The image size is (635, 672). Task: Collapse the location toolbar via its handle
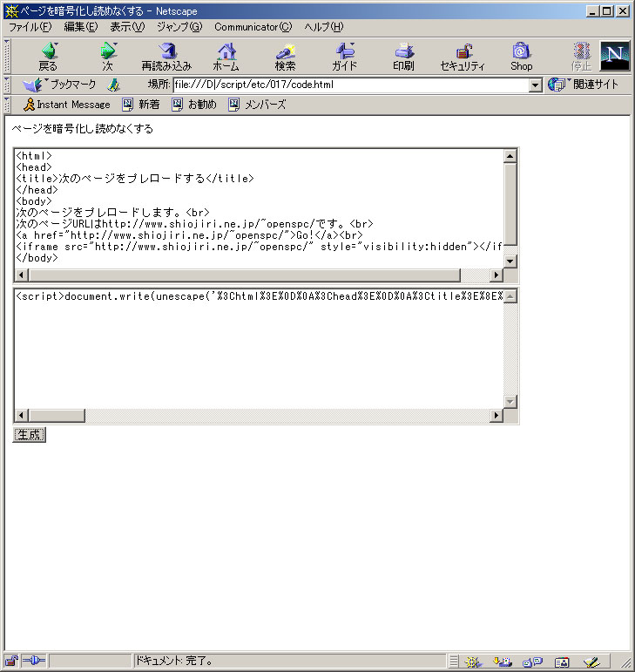[7, 85]
